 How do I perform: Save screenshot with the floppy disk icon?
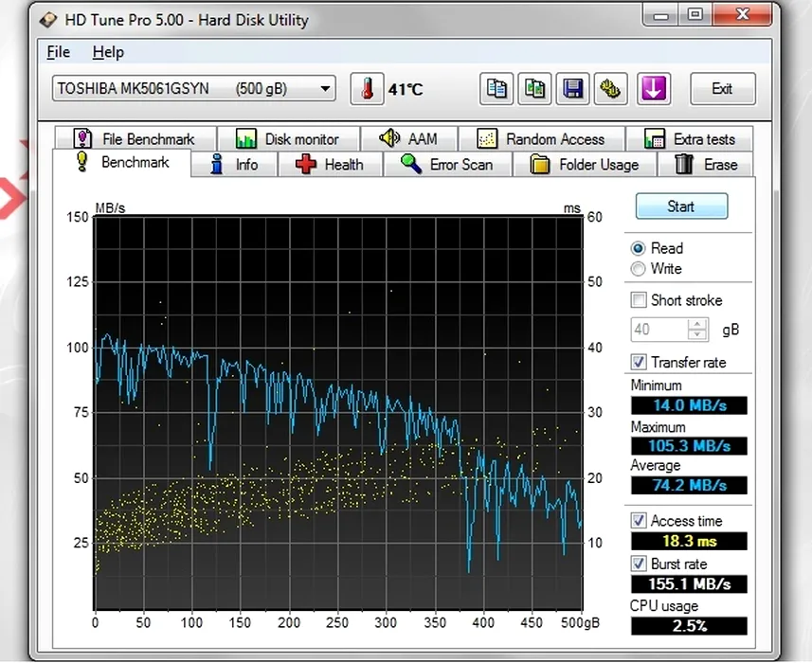point(573,89)
